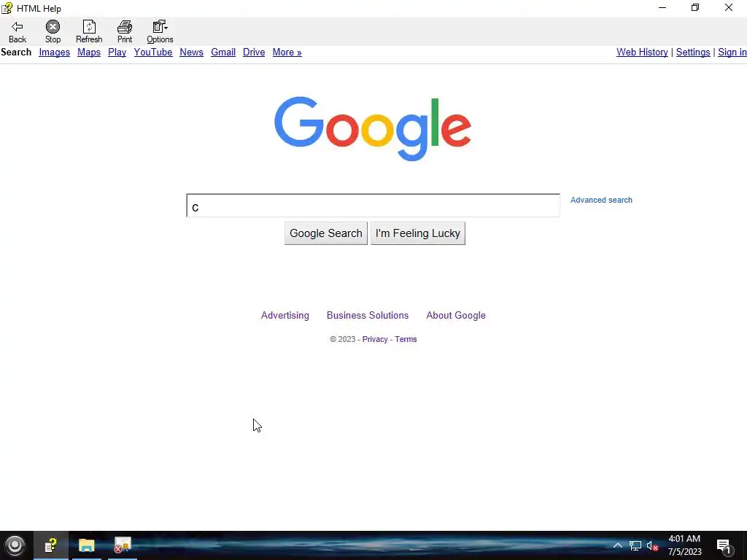Expand the More » menu link

[287, 52]
